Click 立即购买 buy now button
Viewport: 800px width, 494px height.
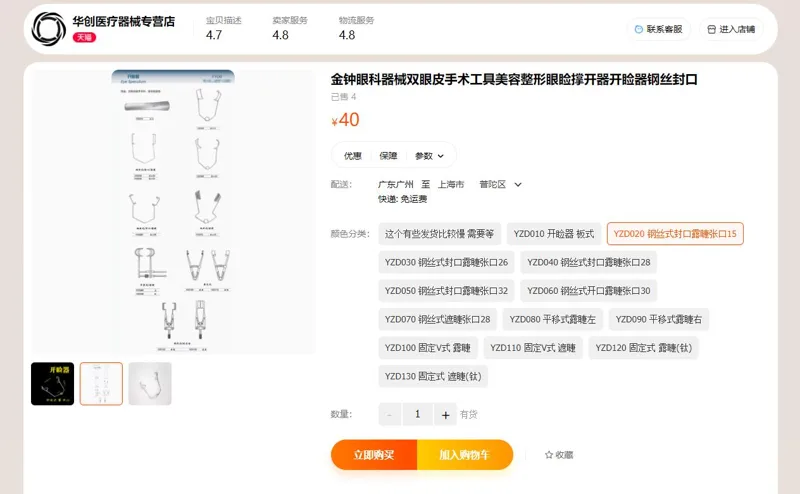pos(374,455)
